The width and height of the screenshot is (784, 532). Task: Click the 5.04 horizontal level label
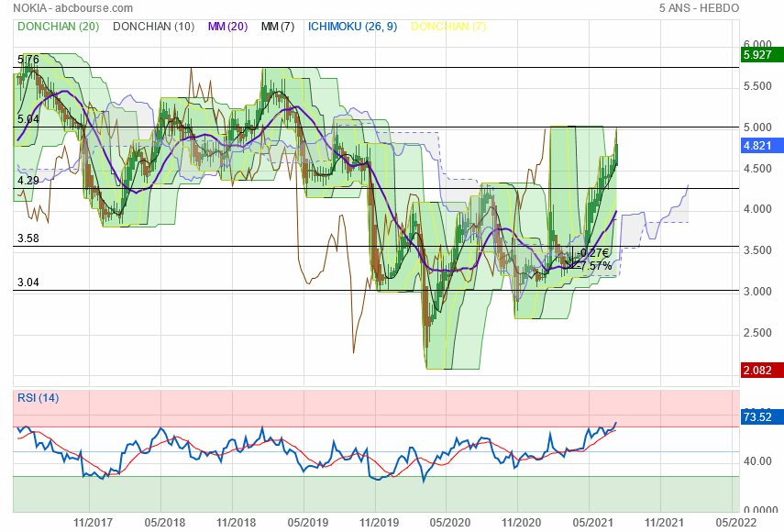coord(28,119)
